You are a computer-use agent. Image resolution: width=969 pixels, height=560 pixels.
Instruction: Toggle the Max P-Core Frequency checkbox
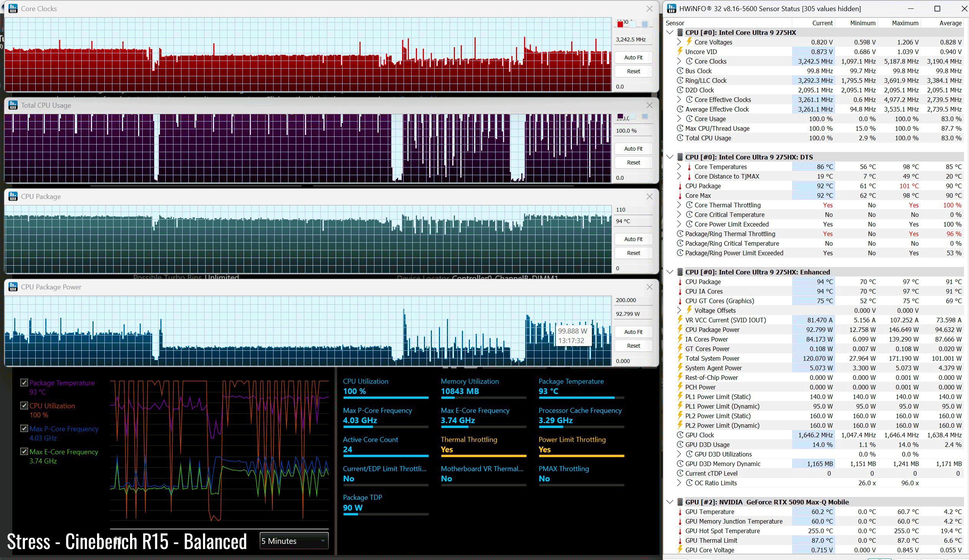tap(24, 429)
